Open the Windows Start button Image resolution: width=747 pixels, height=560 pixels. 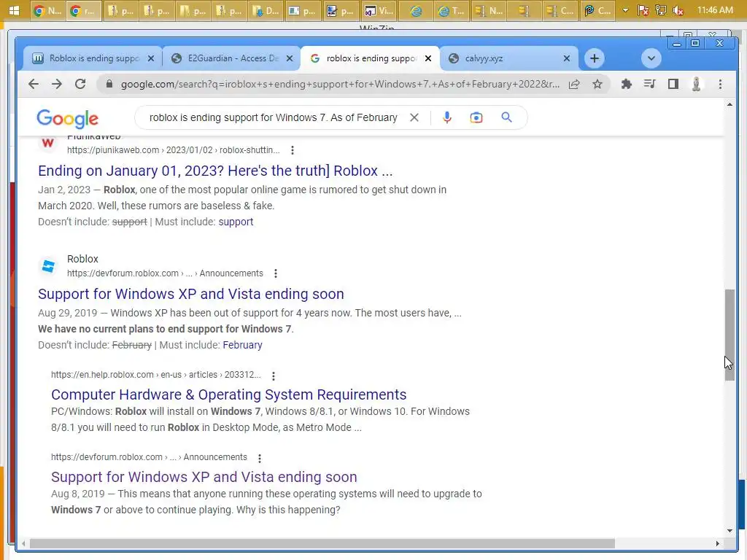pyautogui.click(x=14, y=10)
